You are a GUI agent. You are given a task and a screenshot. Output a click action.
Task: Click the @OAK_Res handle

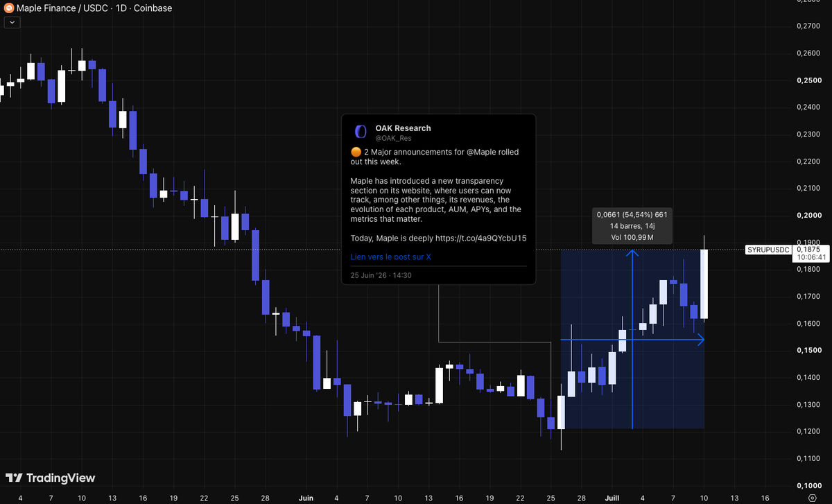393,138
